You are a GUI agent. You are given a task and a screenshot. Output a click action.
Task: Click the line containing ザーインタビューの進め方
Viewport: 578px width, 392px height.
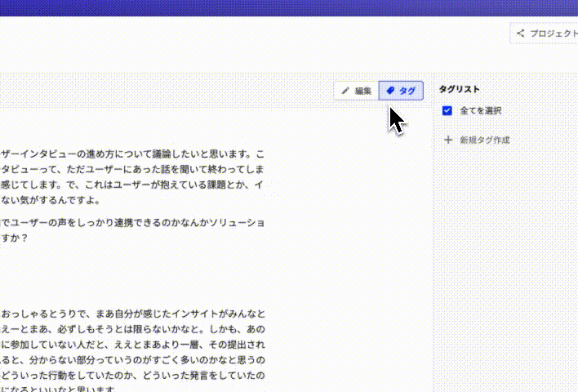coord(132,154)
